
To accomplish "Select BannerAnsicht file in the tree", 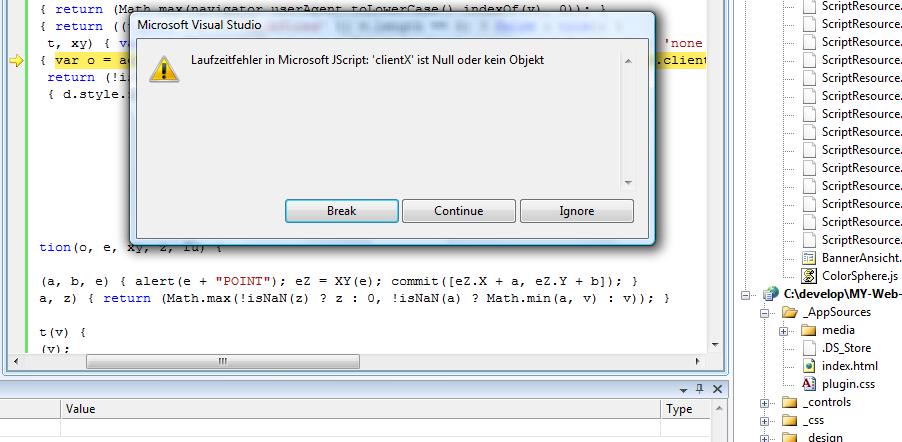I will [x=860, y=257].
